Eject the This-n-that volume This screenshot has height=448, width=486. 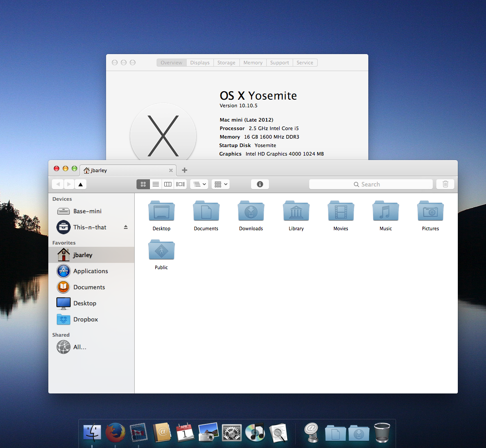[126, 227]
